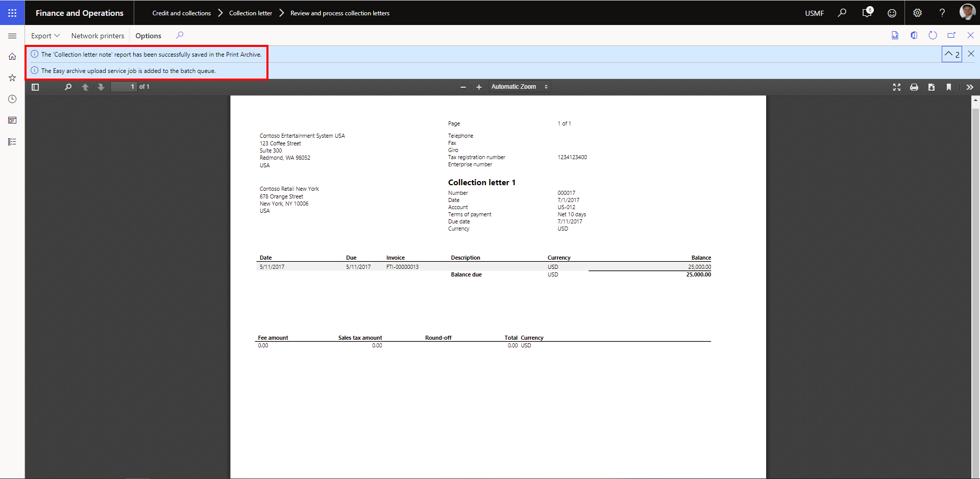Refresh the page with the refresh icon
This screenshot has width=980, height=479.
(x=933, y=35)
